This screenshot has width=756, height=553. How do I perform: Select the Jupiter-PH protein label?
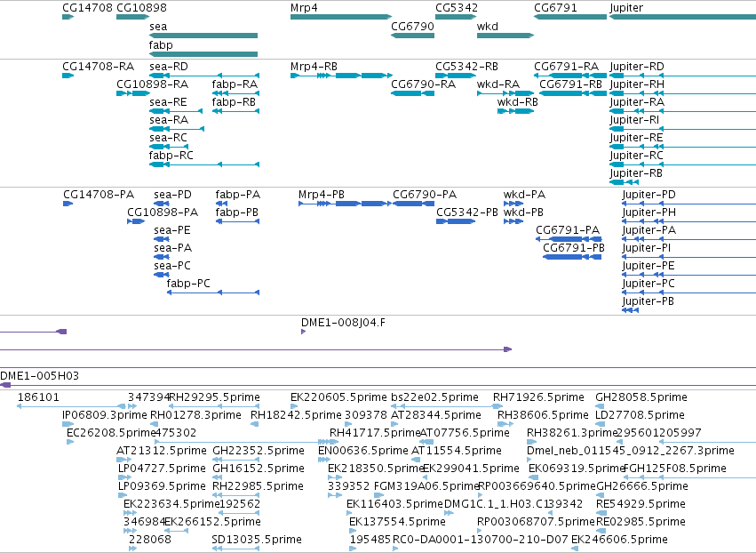click(x=649, y=212)
